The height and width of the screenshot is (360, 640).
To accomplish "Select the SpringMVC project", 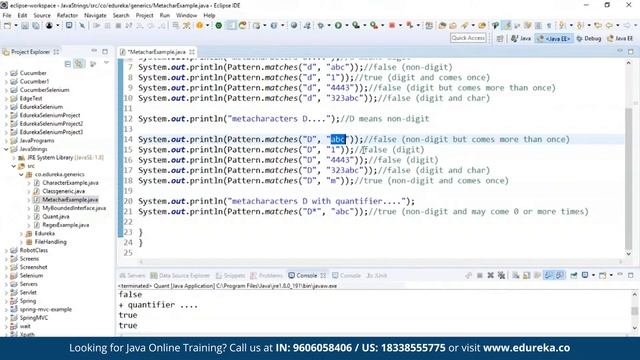I will pos(33,318).
